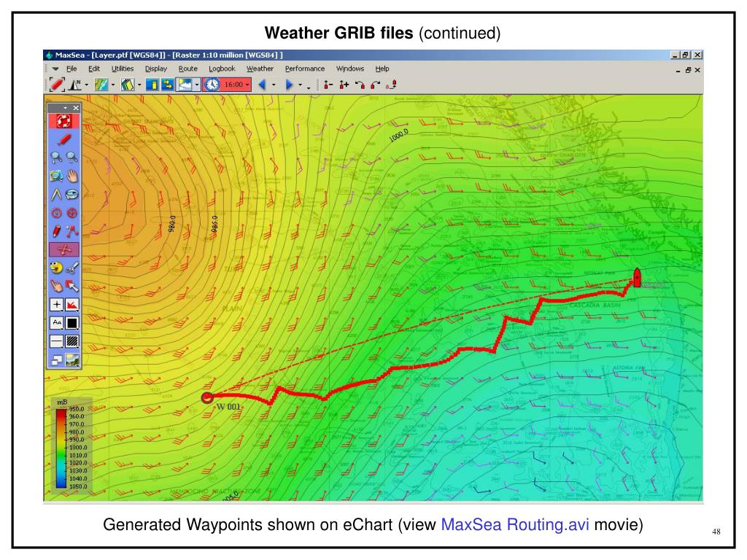This screenshot has height=560, width=747.
Task: Step weather back with blue left arrow
Action: 262,85
